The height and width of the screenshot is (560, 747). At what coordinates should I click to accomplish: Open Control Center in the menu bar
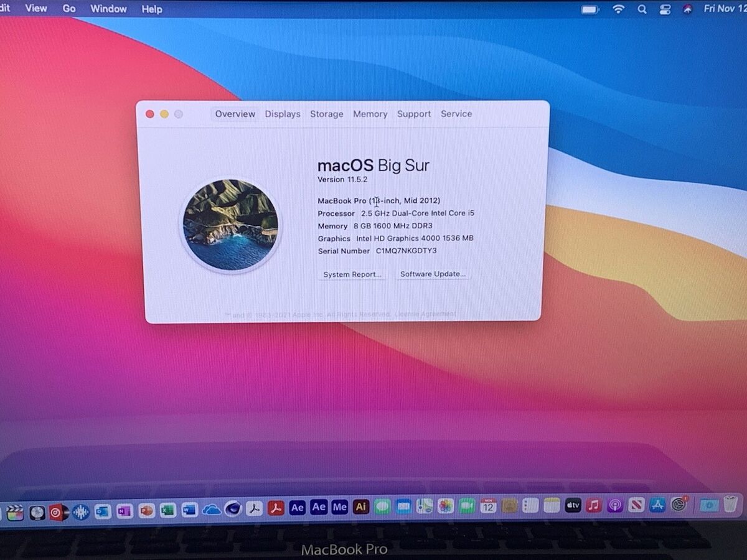click(665, 9)
